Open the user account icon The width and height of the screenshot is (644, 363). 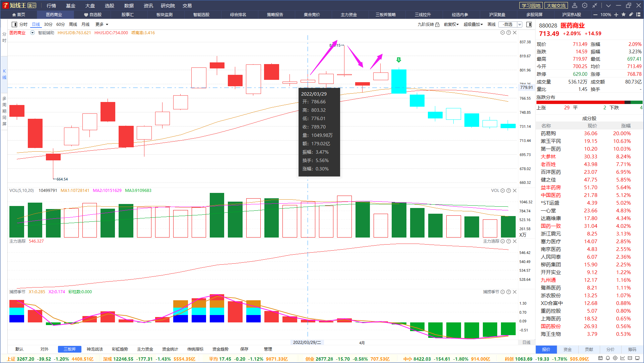click(x=575, y=5)
